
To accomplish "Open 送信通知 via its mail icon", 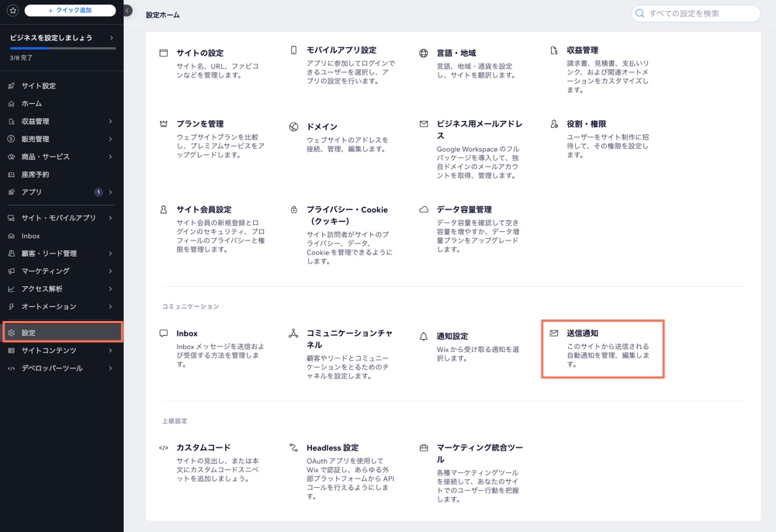I will click(552, 333).
